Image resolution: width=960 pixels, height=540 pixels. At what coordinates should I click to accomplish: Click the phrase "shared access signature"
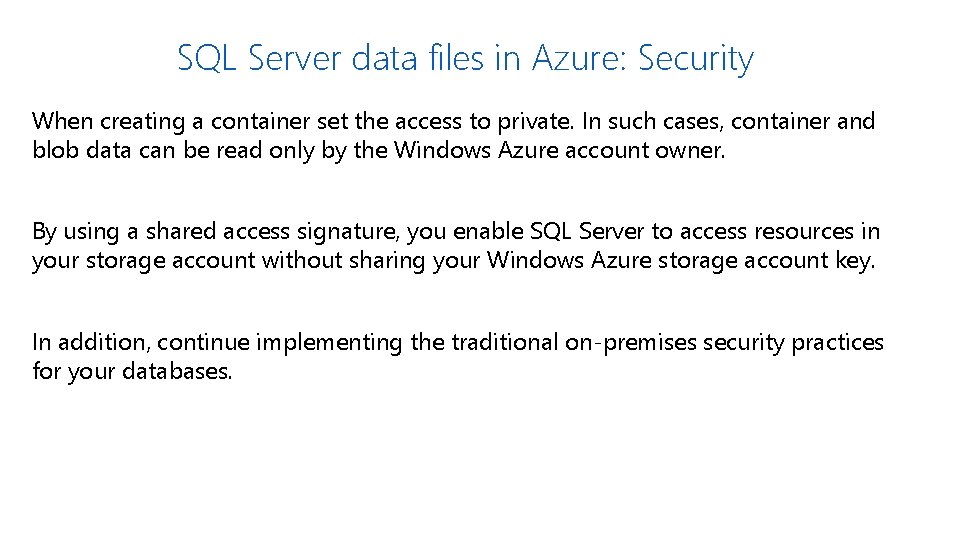(x=275, y=232)
